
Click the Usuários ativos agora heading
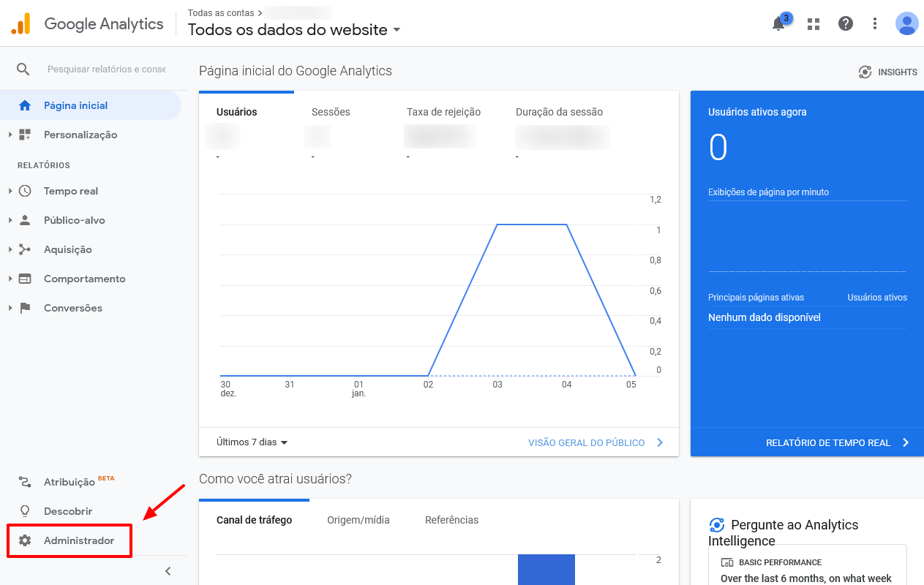[x=757, y=112]
